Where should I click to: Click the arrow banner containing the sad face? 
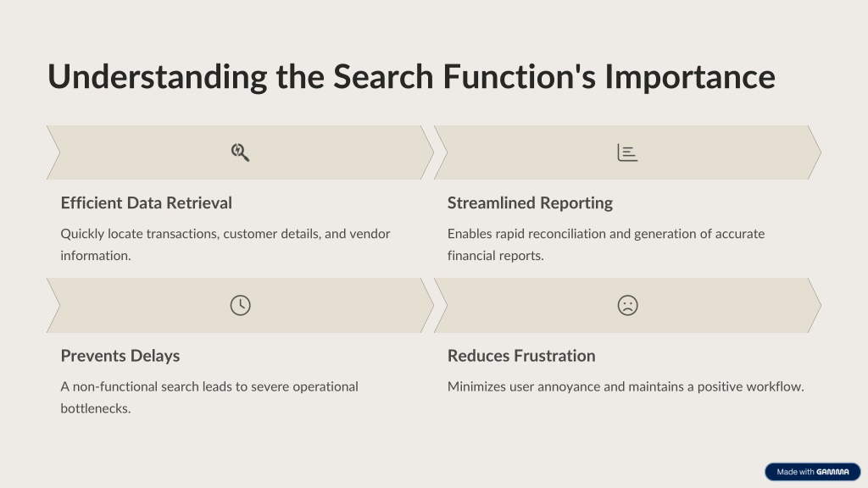point(627,305)
